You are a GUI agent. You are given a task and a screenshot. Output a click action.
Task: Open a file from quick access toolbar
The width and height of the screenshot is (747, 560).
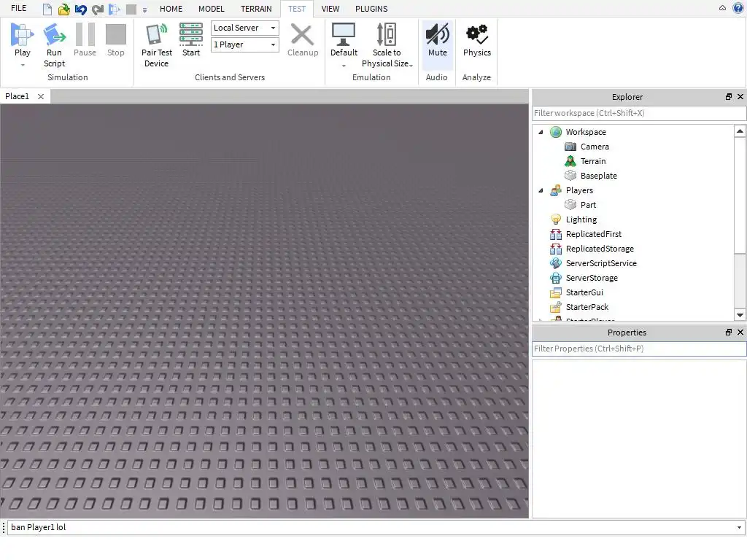click(x=63, y=9)
